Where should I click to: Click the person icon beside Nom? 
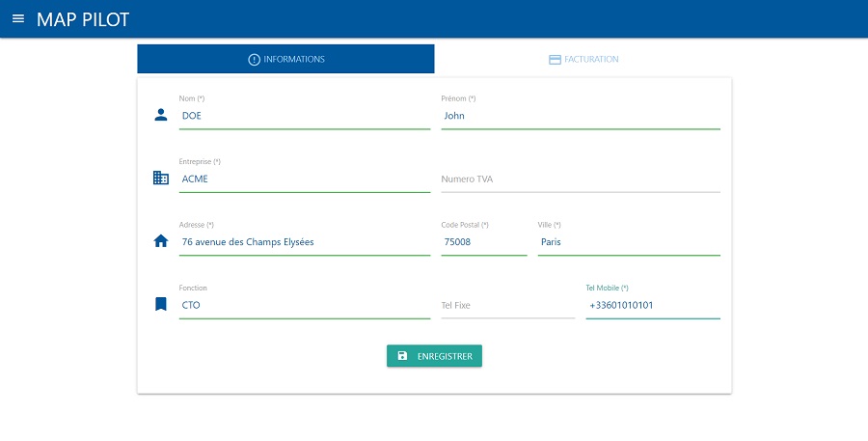click(x=161, y=115)
